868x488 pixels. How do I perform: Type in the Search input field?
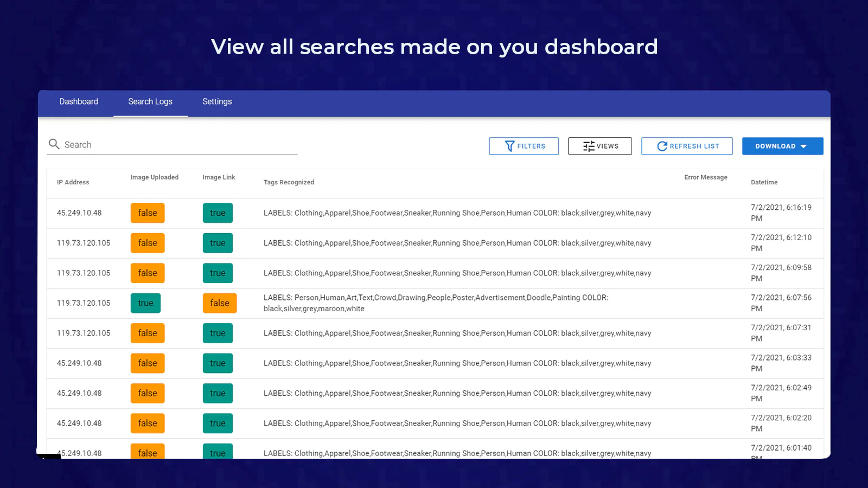tap(179, 145)
